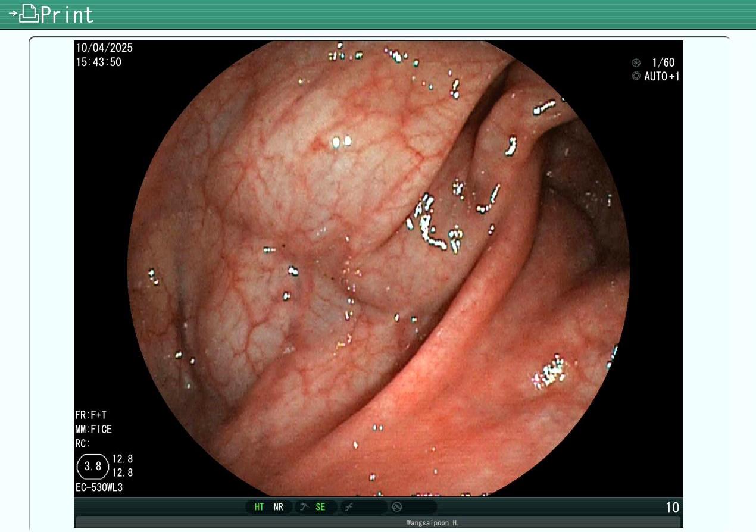Click the date text 10/04/2025
This screenshot has width=756, height=532.
point(104,48)
